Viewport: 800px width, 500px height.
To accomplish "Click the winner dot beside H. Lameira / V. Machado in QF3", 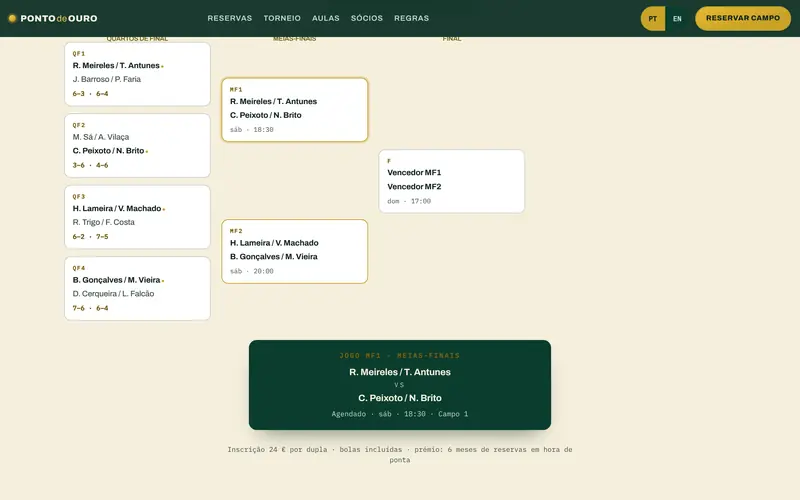I will (164, 209).
